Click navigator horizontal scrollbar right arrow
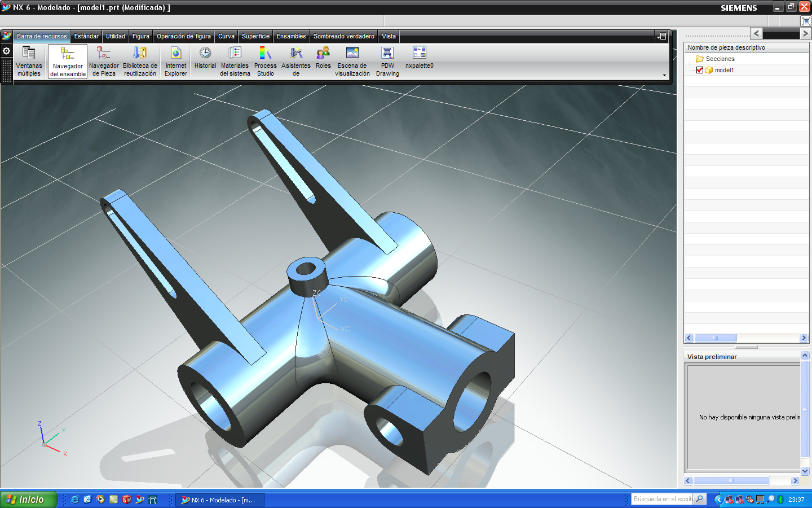The image size is (812, 508). (x=804, y=338)
